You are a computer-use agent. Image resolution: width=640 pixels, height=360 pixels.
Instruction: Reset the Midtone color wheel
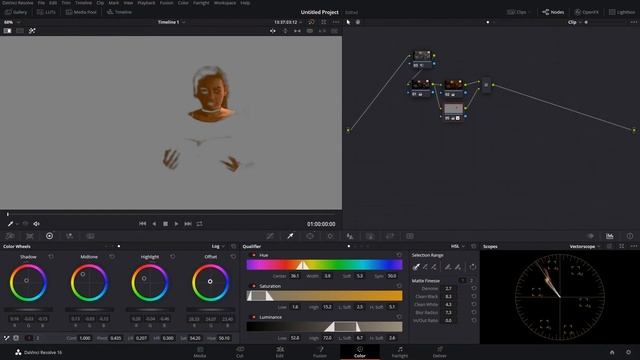point(112,257)
